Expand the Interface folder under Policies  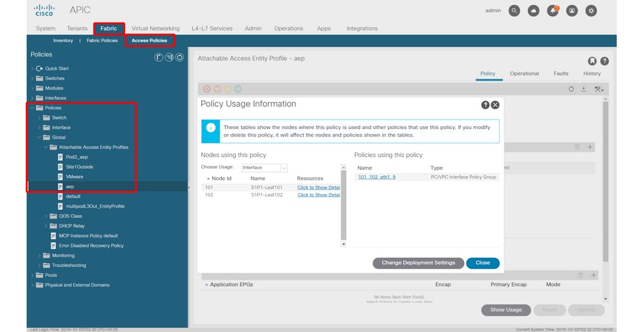pos(39,128)
